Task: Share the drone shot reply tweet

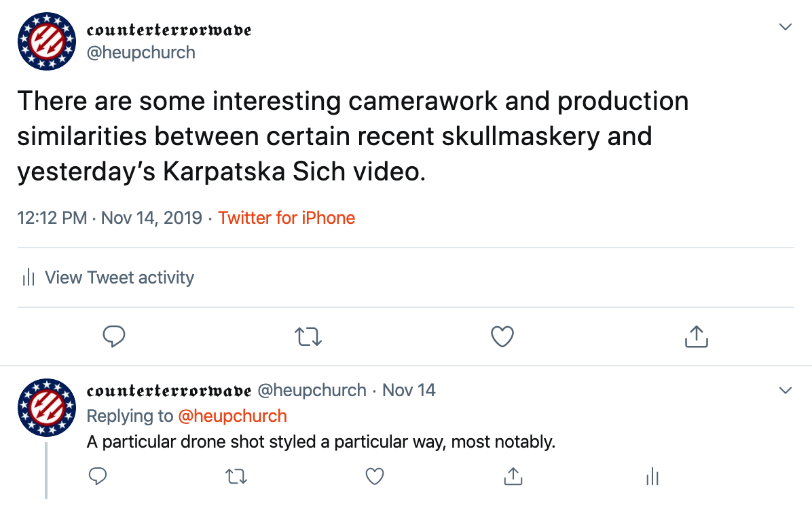Action: [513, 476]
